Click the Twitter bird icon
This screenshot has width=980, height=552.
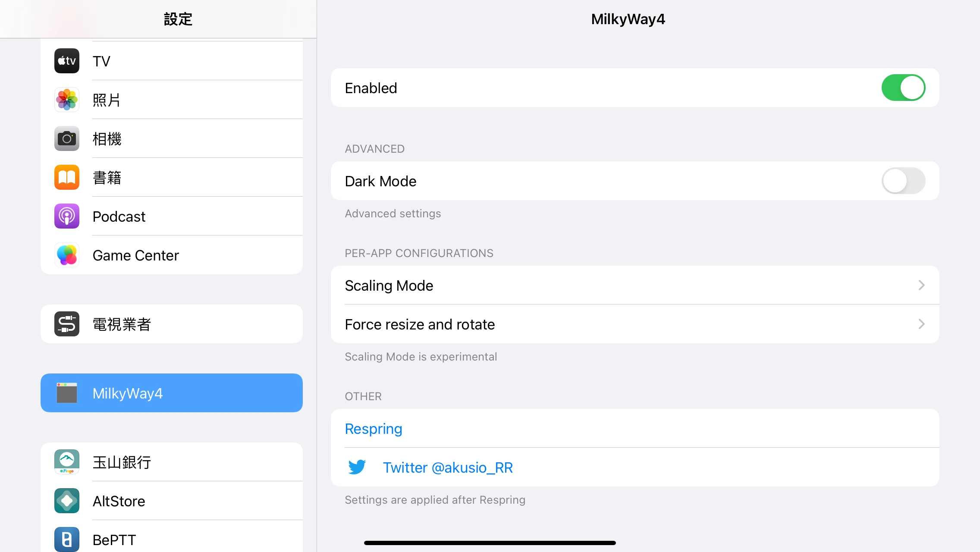pos(357,467)
